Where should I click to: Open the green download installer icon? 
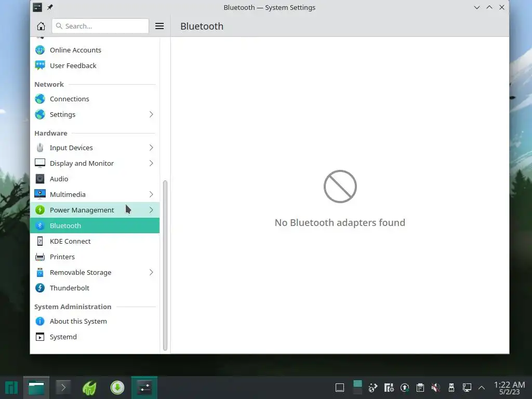click(x=117, y=388)
